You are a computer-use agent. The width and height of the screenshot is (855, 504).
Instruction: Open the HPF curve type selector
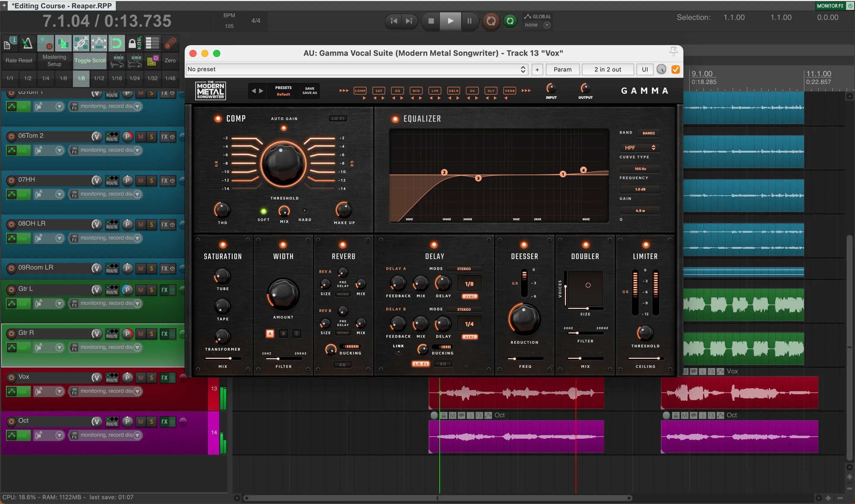click(640, 148)
